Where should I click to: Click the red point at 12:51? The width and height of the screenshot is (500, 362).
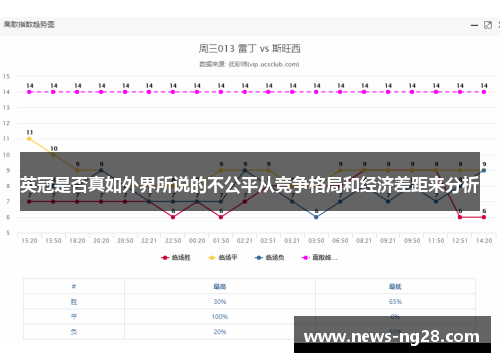pos(460,217)
